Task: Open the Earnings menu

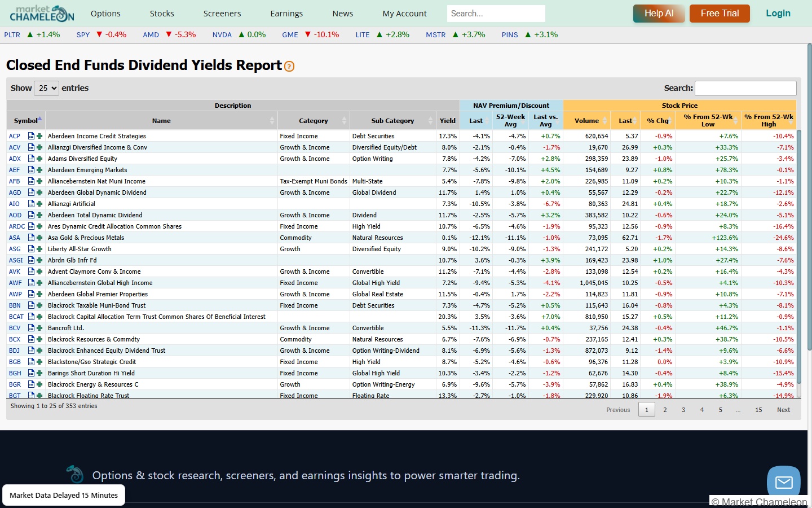Action: (286, 14)
